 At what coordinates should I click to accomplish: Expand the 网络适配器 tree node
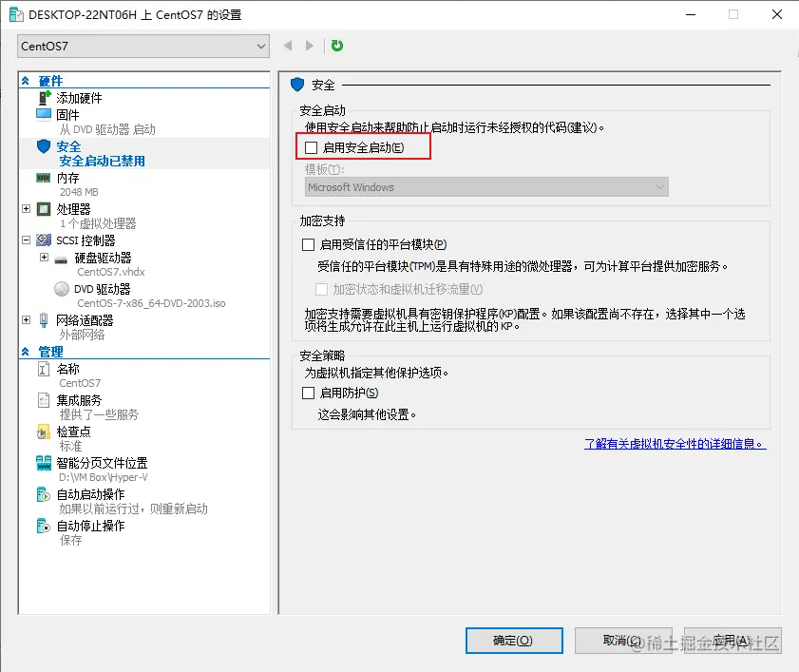(25, 320)
